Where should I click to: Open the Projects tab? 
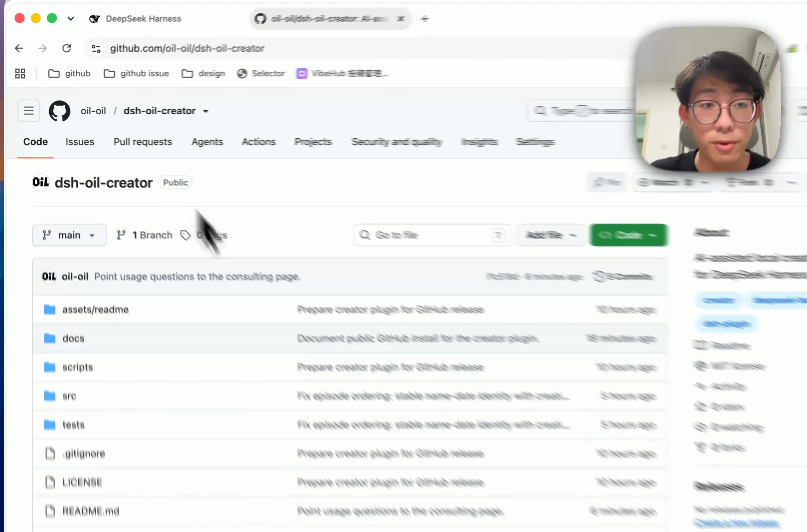(x=313, y=142)
